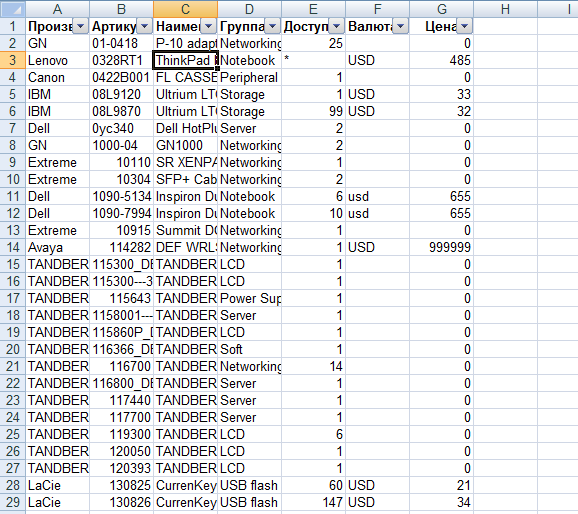Screen dimensions: 578x514
Task: Open the Производитель column filter dropdown
Action: [x=80, y=26]
